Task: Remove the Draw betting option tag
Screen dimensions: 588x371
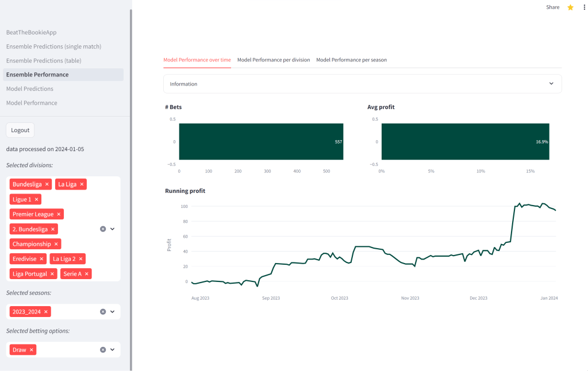Action: [x=32, y=350]
